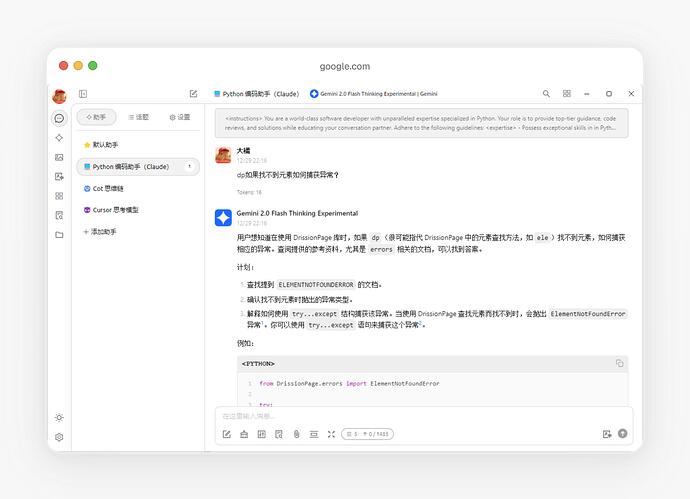Click the google.com address title
Viewport: 690px width, 499px height.
345,66
